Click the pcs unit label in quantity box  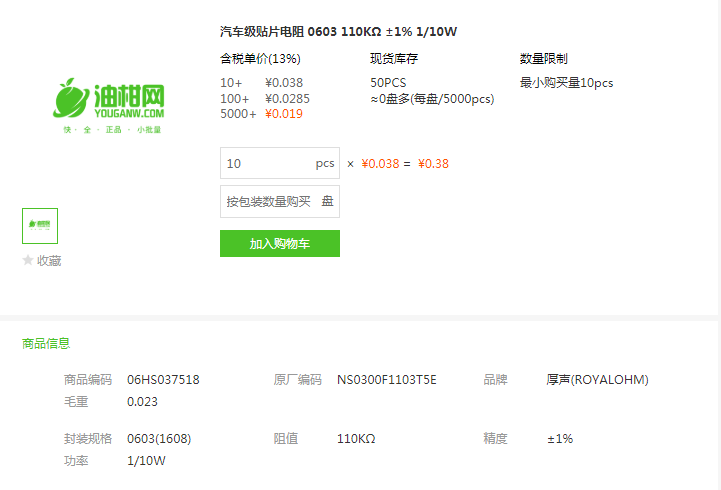[x=325, y=164]
